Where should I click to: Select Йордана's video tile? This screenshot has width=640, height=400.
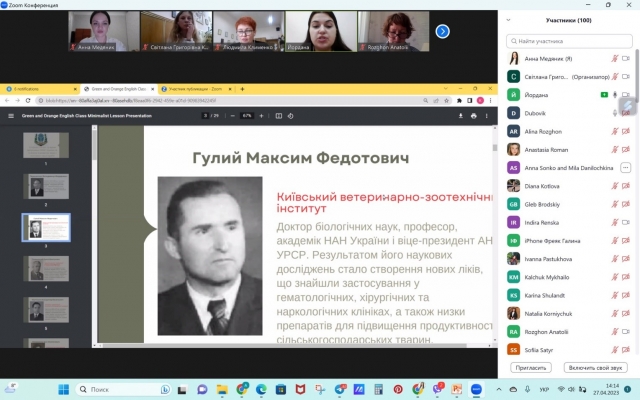pos(321,31)
